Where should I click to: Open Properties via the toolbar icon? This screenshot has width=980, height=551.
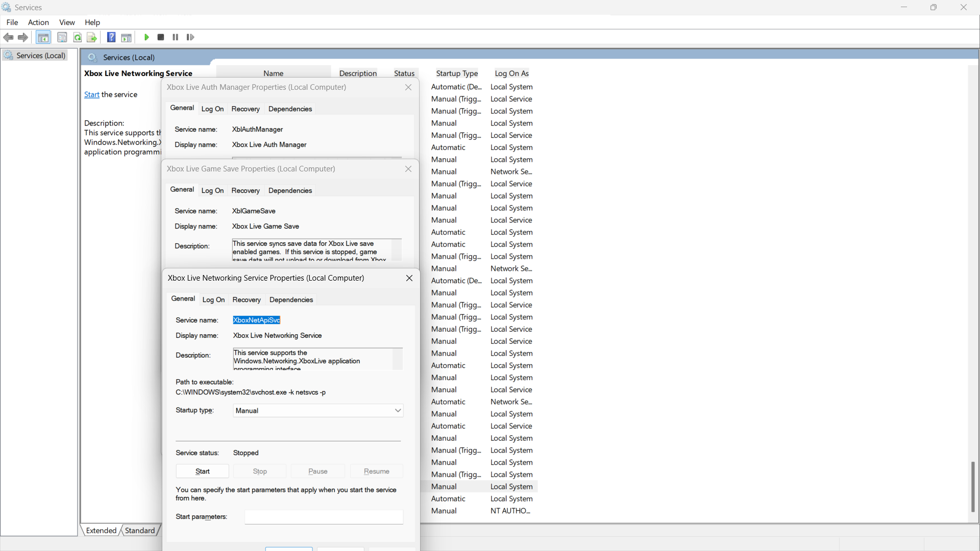point(62,37)
